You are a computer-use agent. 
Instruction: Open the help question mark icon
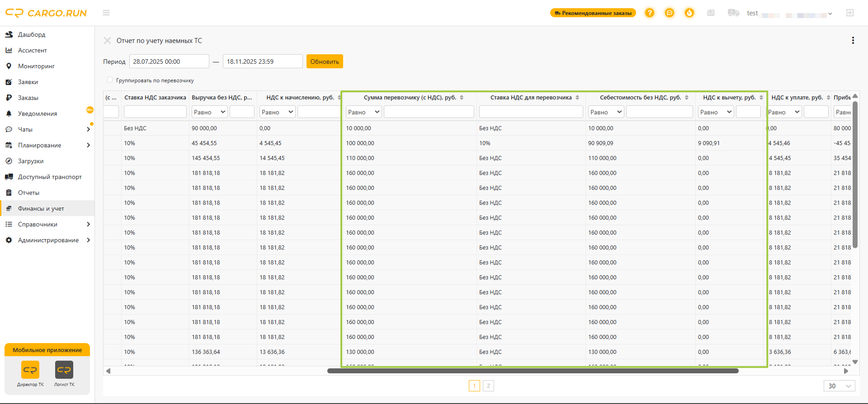point(650,13)
